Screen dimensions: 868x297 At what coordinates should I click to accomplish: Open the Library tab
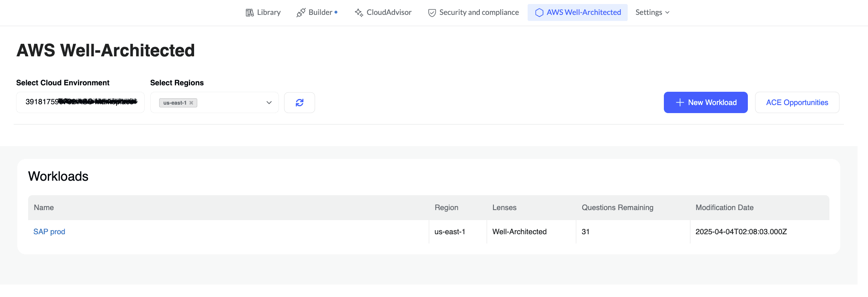(263, 12)
